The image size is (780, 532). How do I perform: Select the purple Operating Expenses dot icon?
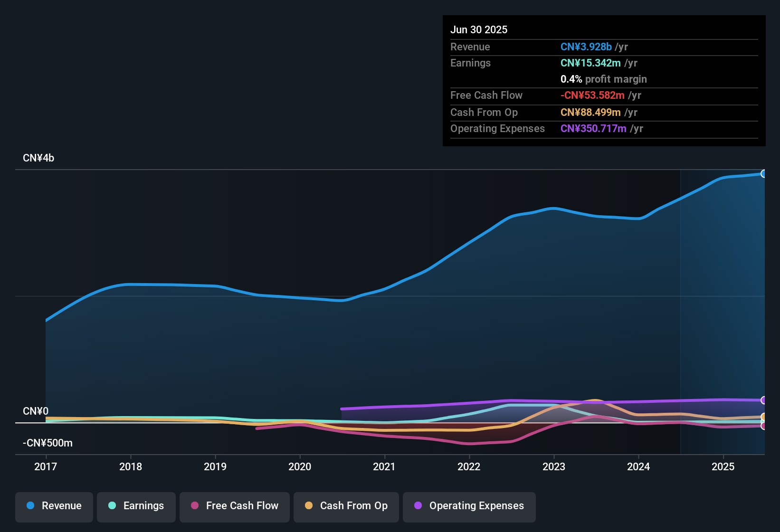coord(418,506)
